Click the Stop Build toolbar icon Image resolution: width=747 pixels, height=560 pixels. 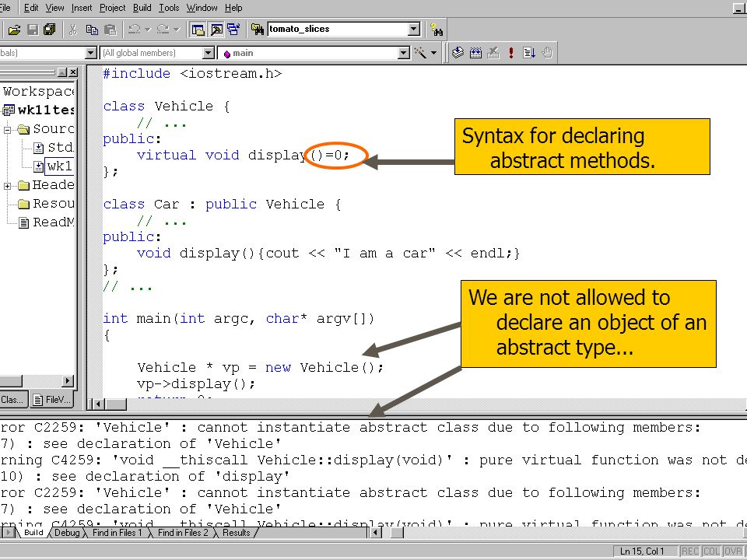pyautogui.click(x=493, y=52)
